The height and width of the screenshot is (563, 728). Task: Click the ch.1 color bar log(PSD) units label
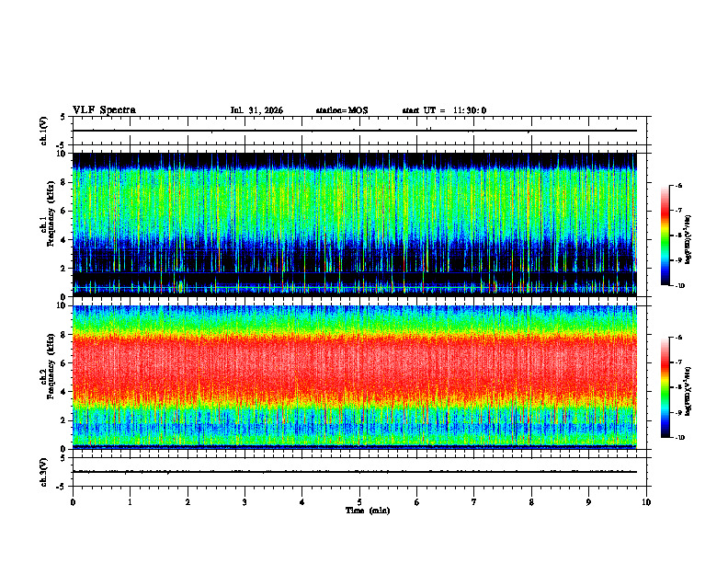(x=688, y=240)
